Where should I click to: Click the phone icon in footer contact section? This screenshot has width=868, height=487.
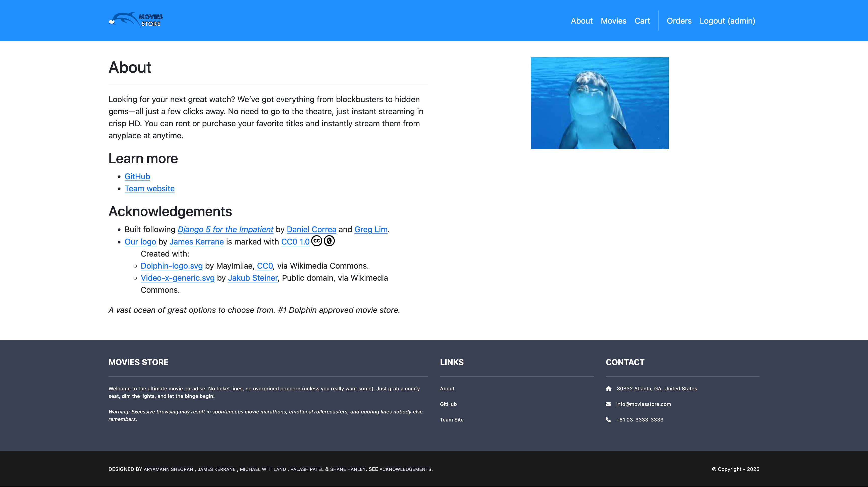[x=608, y=420]
